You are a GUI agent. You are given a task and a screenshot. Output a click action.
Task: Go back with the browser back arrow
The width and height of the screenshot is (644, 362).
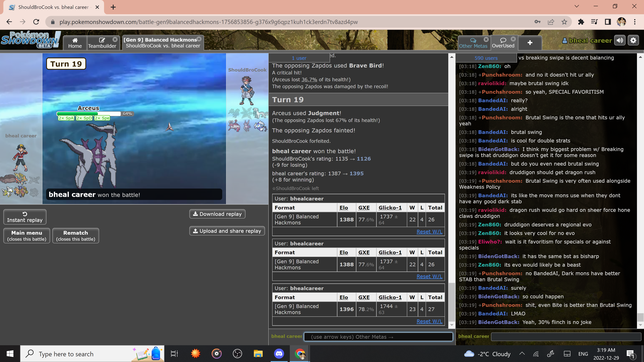click(x=9, y=22)
